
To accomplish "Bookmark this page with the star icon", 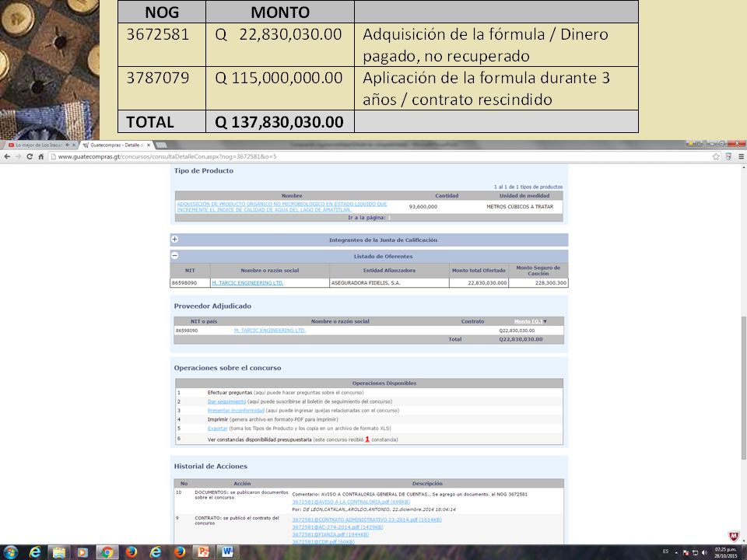I will 716,156.
